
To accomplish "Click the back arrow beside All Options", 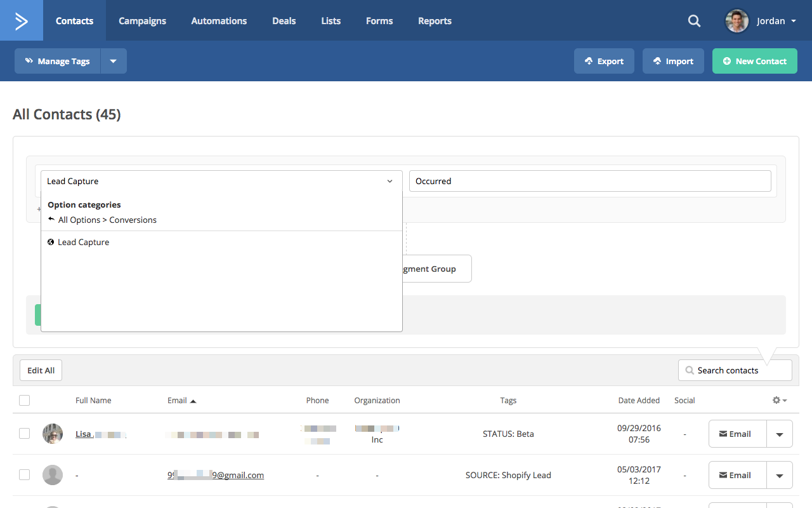I will [x=51, y=219].
